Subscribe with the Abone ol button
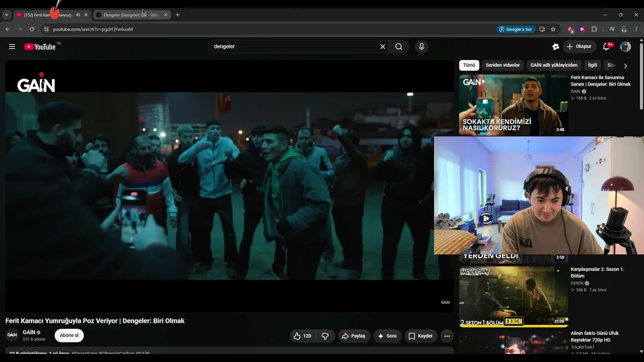Image resolution: width=644 pixels, height=362 pixels. click(69, 335)
